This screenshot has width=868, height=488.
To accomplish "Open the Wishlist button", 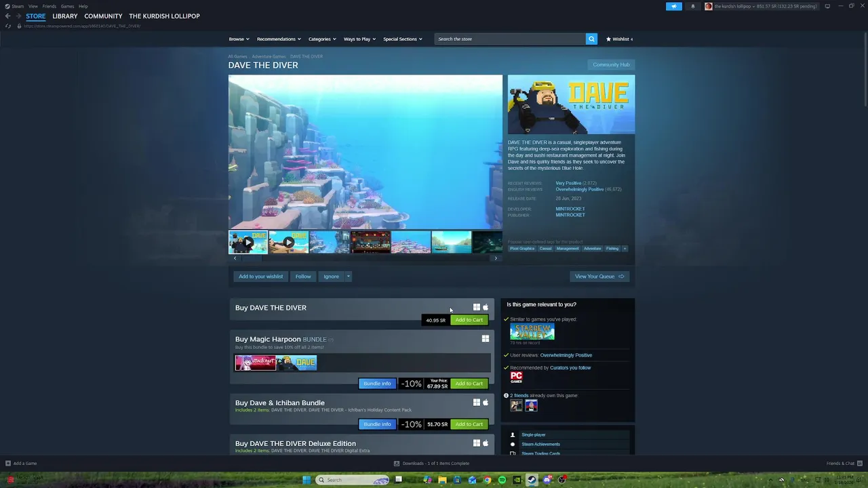I will point(619,39).
